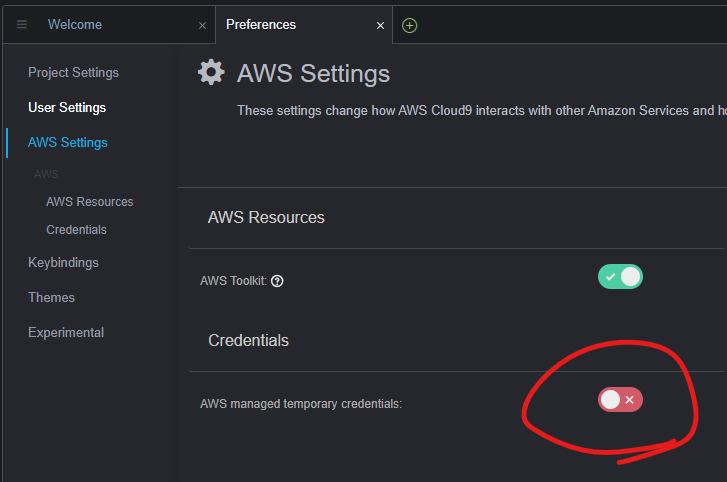727x482 pixels.
Task: Open Project Settings in the sidebar
Action: pyautogui.click(x=73, y=73)
